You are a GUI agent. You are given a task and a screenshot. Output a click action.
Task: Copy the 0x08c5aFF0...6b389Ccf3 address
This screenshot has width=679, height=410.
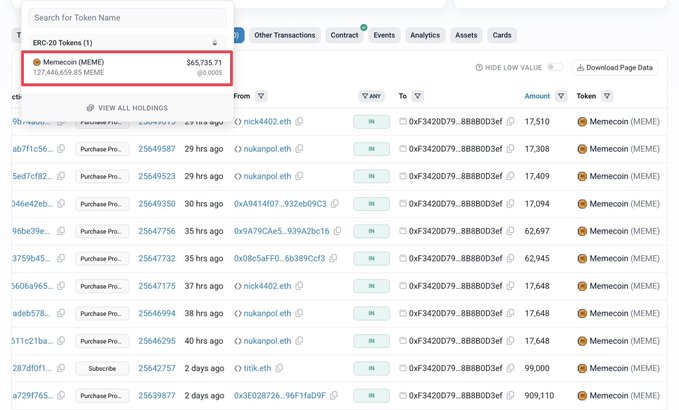(333, 258)
